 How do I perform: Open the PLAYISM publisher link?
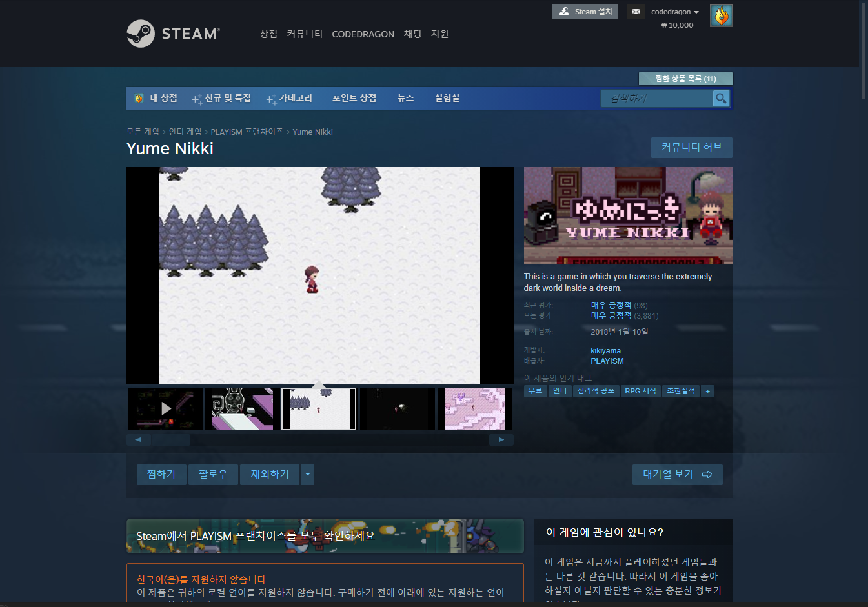[607, 361]
